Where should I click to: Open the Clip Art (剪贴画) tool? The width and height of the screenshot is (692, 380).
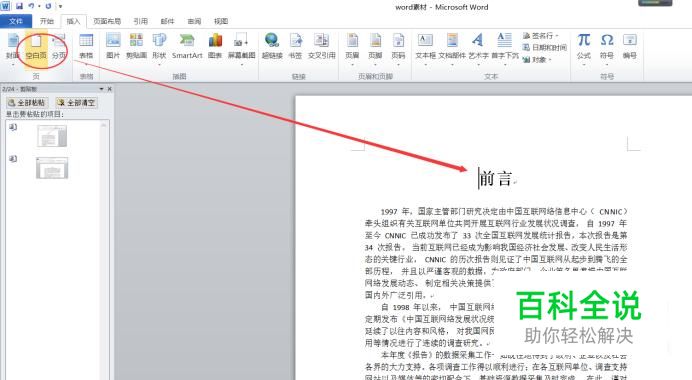pyautogui.click(x=136, y=46)
